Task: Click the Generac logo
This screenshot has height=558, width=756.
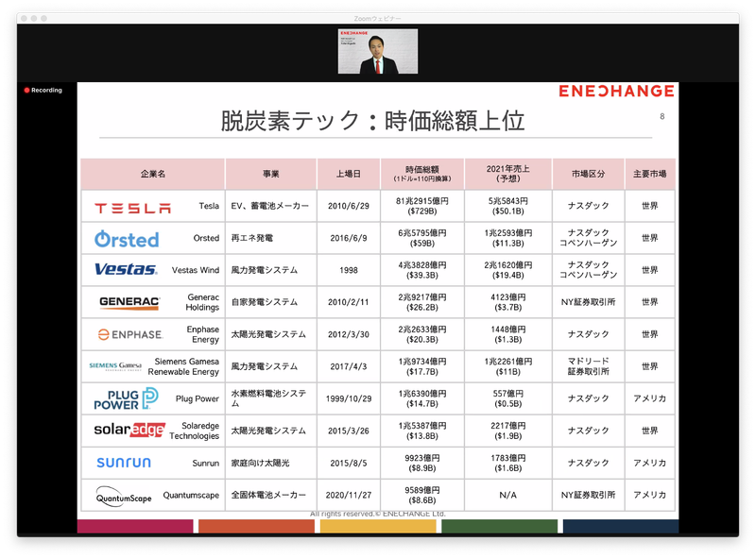Action: pos(129,303)
